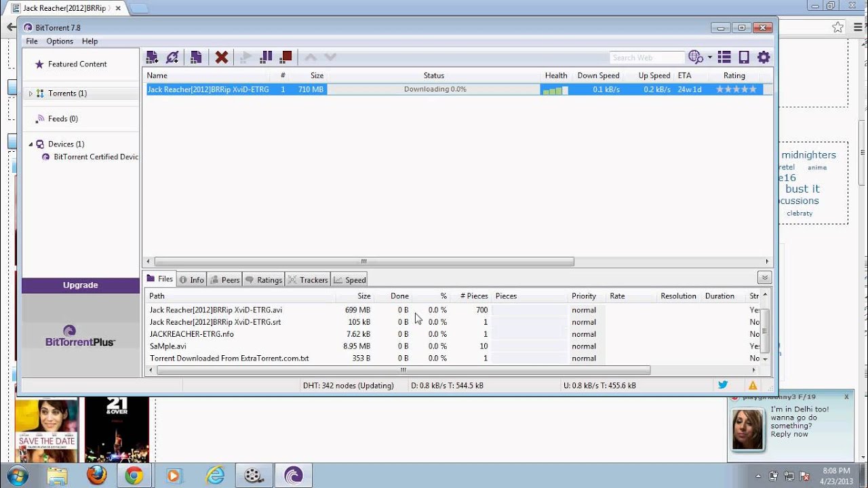Stop the torrent with red square icon

(x=286, y=58)
